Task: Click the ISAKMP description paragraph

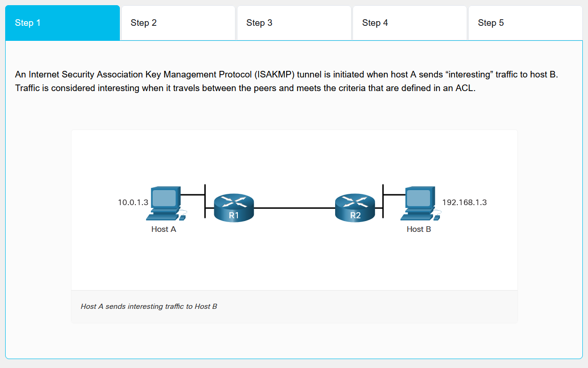Action: [x=286, y=81]
